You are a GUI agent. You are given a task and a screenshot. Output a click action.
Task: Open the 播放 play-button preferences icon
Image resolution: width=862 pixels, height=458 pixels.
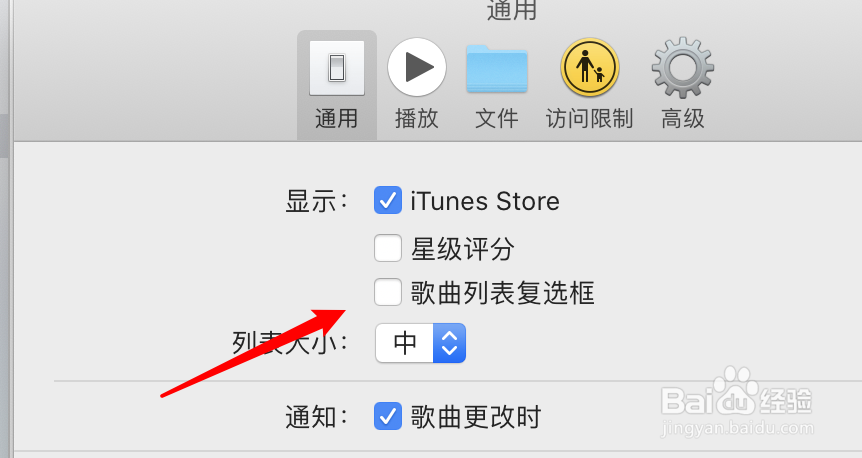[x=417, y=67]
